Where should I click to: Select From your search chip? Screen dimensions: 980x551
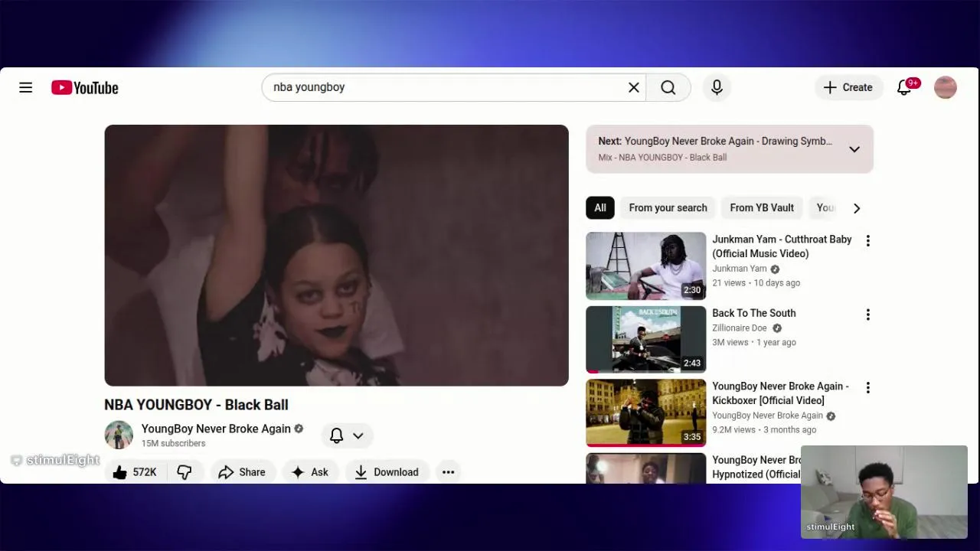[668, 208]
